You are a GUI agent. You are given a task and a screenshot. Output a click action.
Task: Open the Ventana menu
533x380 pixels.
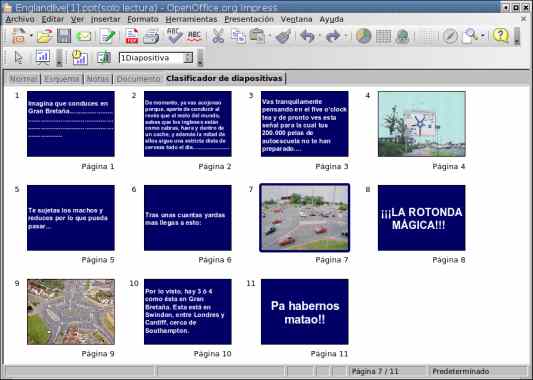pos(296,19)
